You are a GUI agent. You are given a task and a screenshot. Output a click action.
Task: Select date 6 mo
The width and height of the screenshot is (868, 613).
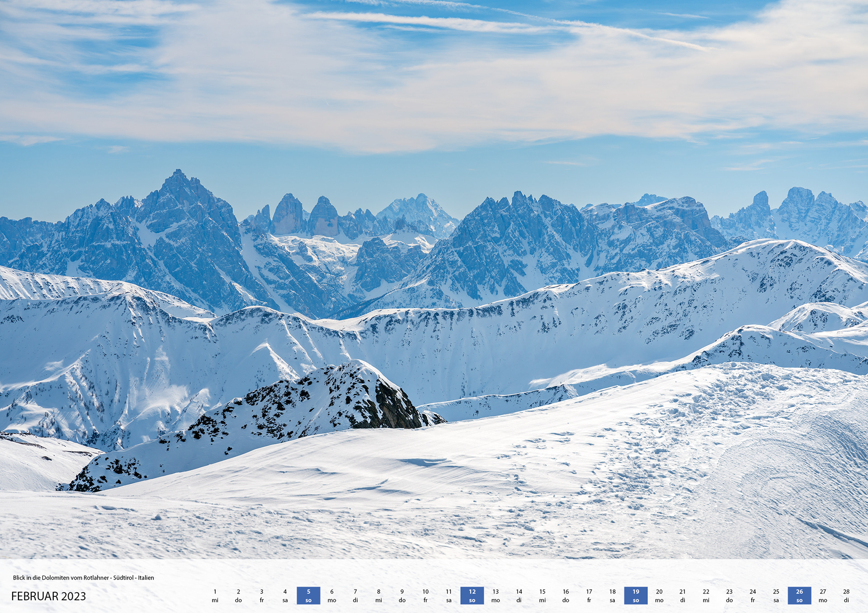pos(332,596)
